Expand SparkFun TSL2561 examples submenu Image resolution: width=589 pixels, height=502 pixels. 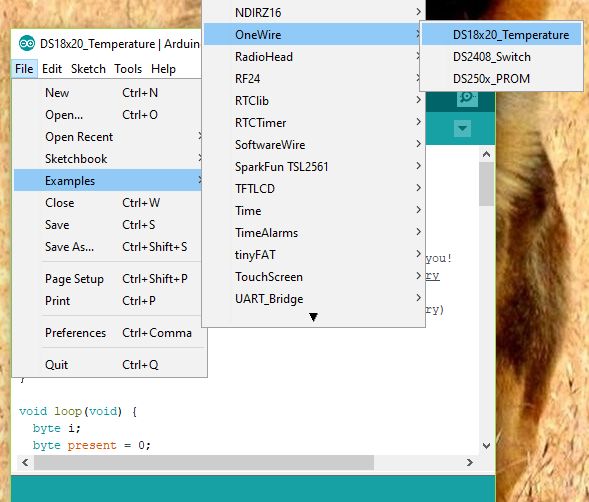pyautogui.click(x=314, y=166)
